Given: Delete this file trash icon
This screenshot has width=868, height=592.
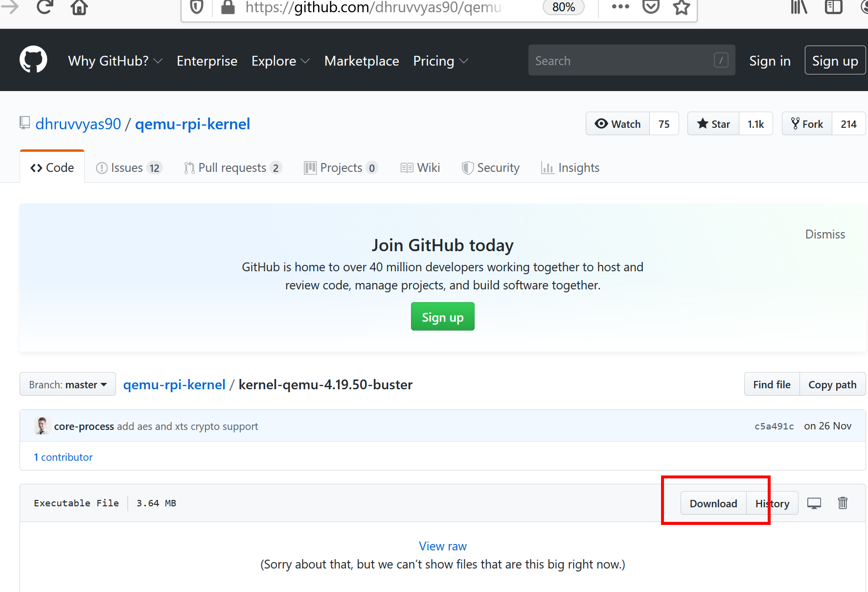Looking at the screenshot, I should 843,503.
